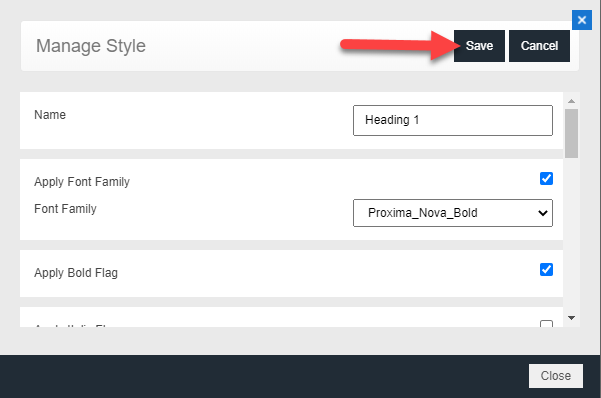Screen dimensions: 601x398
Task: Click the Apply Font Family label
Action: pos(82,182)
